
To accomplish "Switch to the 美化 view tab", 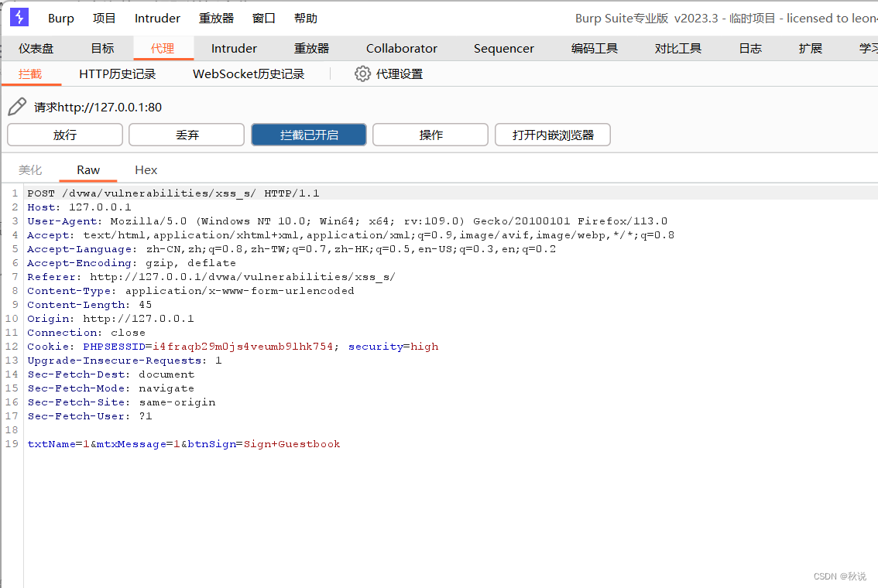I will [30, 170].
